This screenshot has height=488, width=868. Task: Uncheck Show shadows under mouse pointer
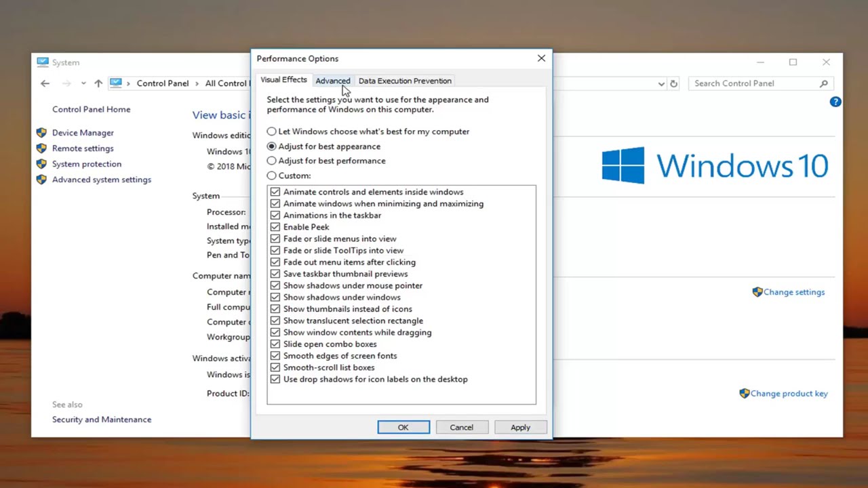tap(275, 285)
